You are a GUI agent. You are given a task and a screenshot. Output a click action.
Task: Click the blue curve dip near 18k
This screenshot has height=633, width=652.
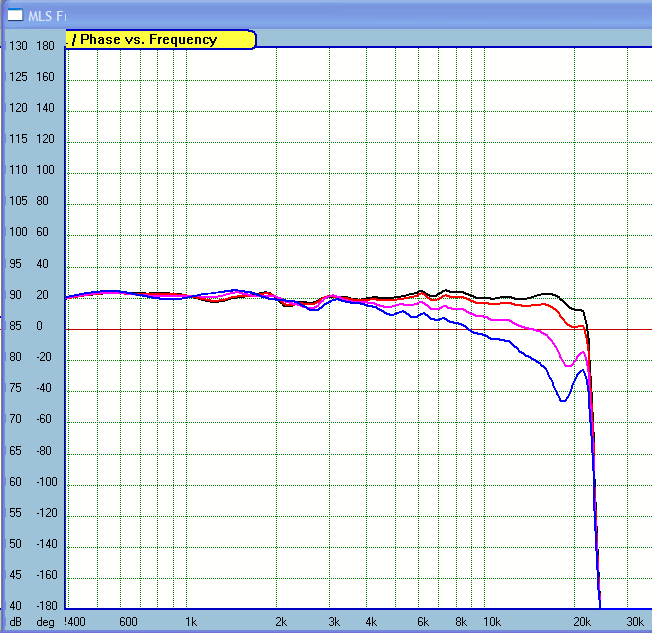(563, 400)
